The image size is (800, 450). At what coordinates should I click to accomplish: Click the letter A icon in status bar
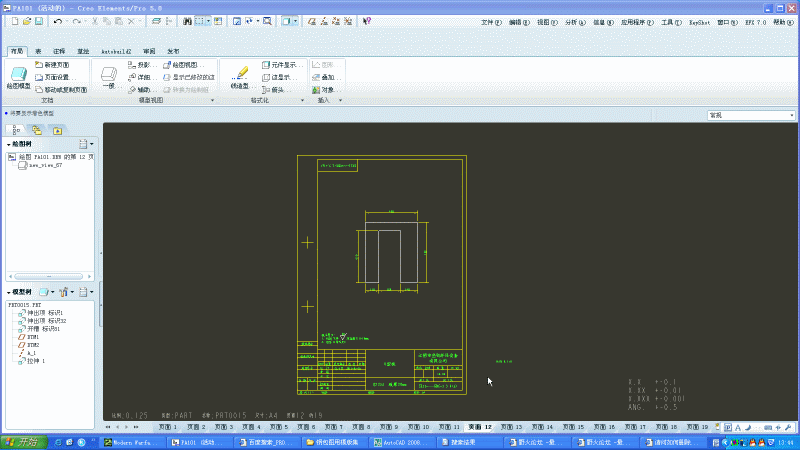coord(738,428)
